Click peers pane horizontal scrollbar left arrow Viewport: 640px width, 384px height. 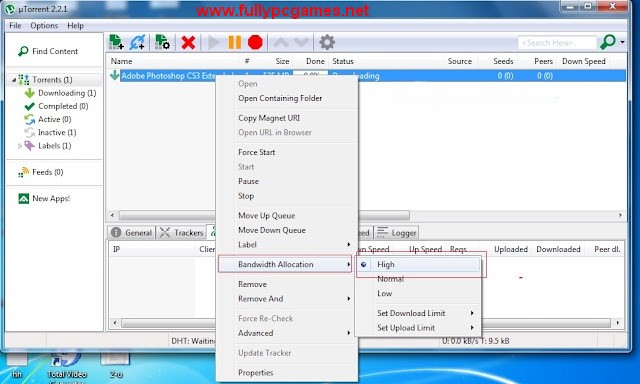pos(115,323)
